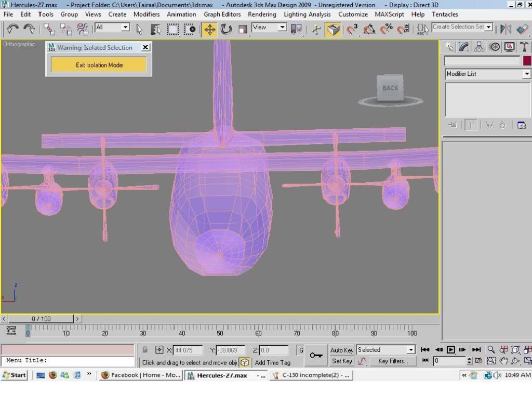
Task: Open the Display command panel tab
Action: (509, 47)
